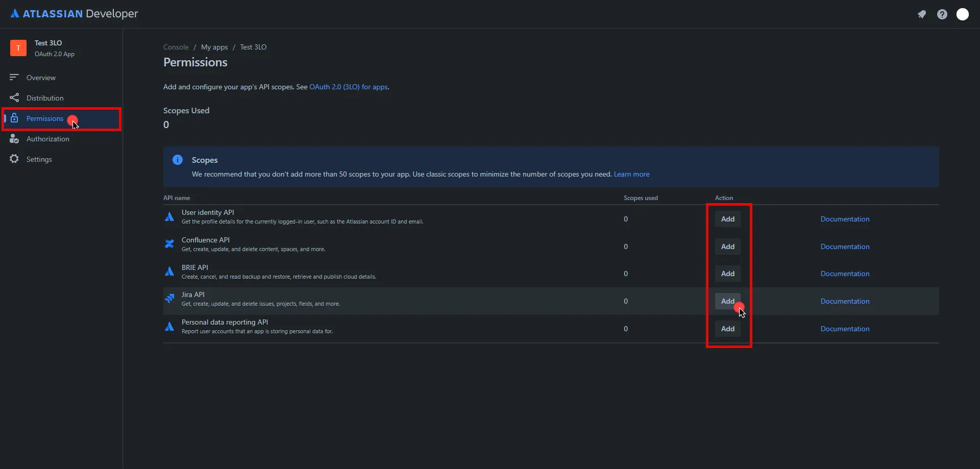This screenshot has height=469, width=980.
Task: Open the Permissions menu item
Action: pos(45,119)
